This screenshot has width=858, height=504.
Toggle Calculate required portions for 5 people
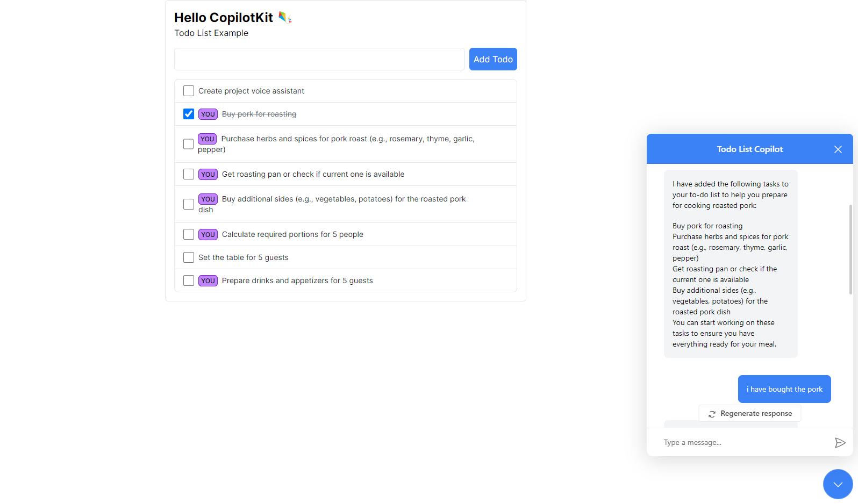coord(189,234)
